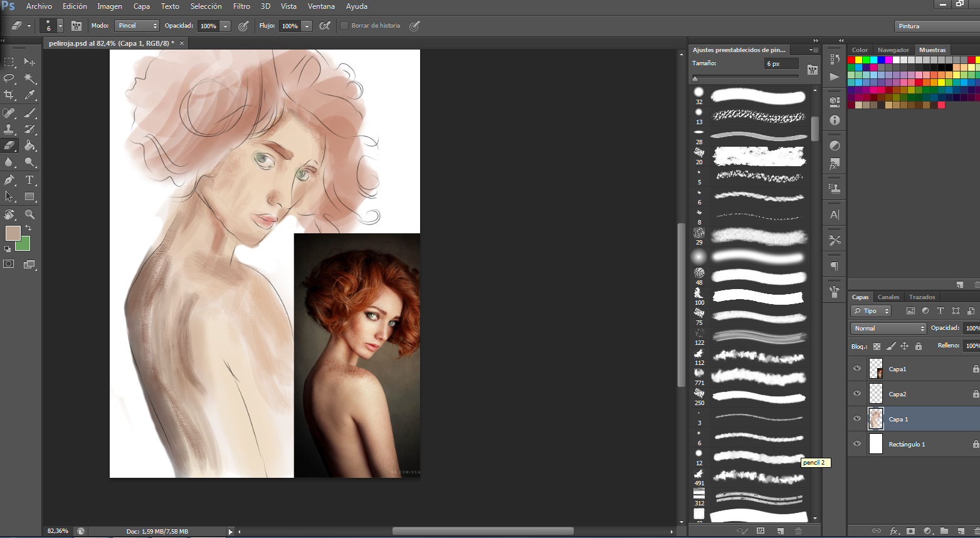Select the Type tool
Image resolution: width=980 pixels, height=538 pixels.
click(x=29, y=180)
